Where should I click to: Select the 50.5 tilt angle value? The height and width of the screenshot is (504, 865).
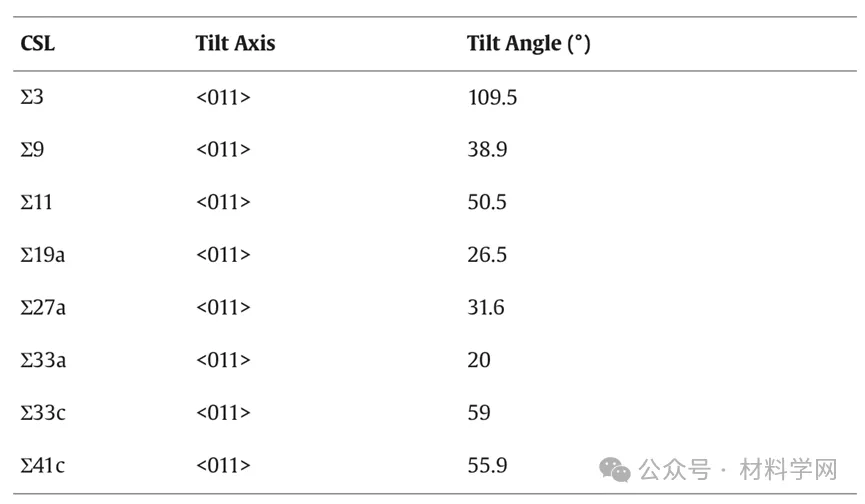tap(487, 202)
